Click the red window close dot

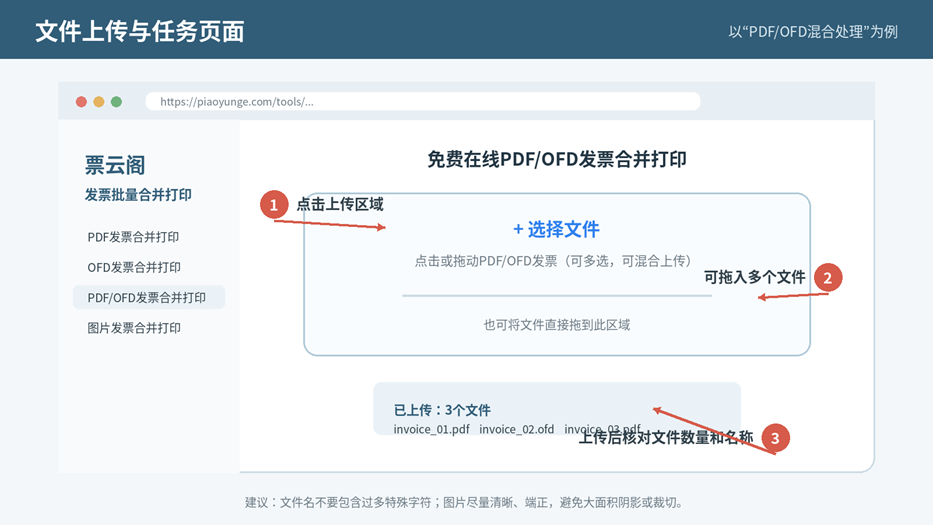pyautogui.click(x=82, y=102)
